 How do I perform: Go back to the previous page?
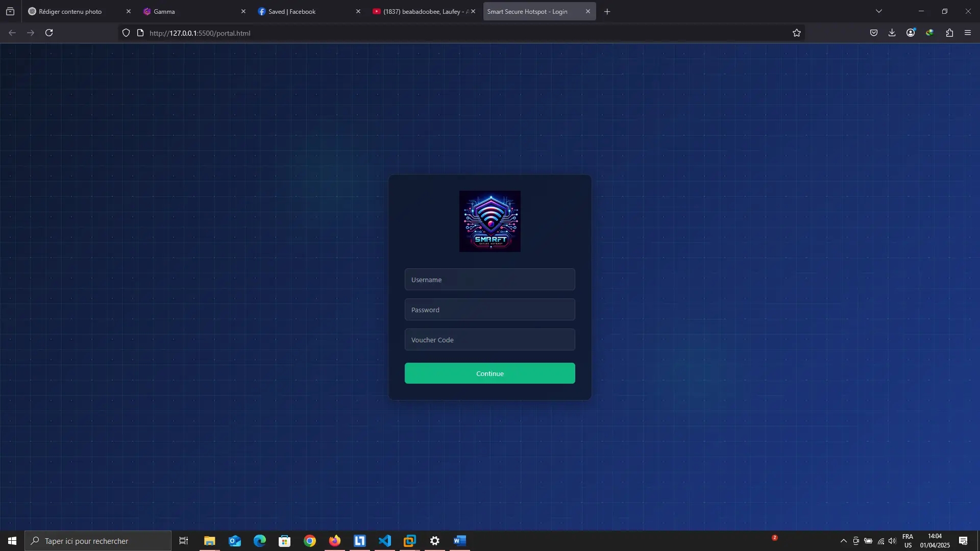12,33
